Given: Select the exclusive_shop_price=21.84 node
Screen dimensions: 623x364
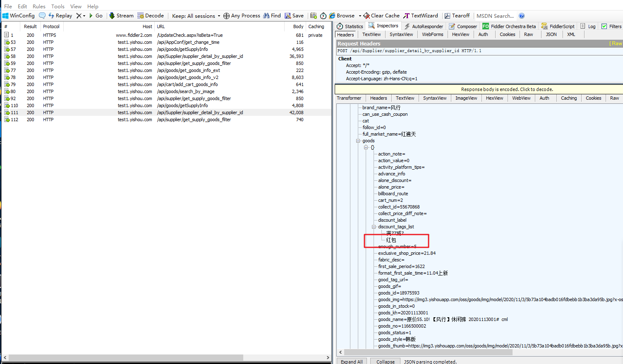Looking at the screenshot, I should tap(407, 254).
